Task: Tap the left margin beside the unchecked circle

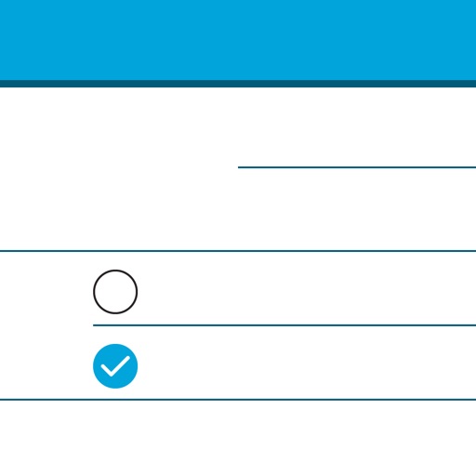Action: (x=46, y=288)
